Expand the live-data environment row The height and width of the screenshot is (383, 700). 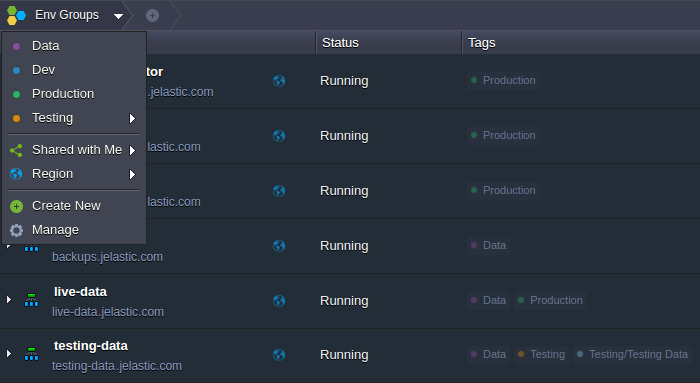pos(8,300)
